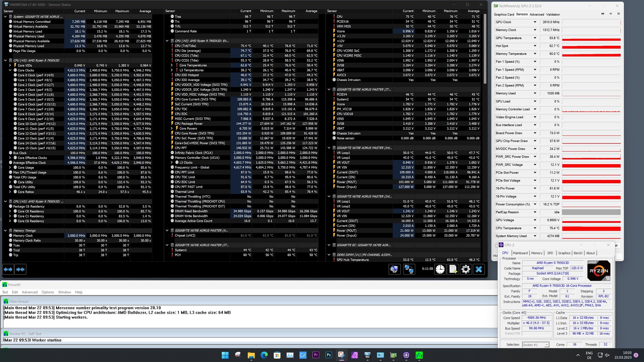Expand the Core Effective Clocks node

(x=10, y=158)
